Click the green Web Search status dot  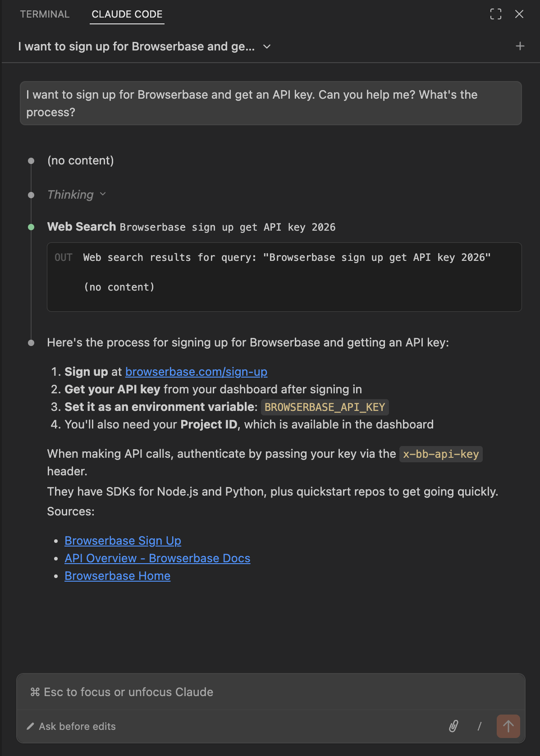coord(31,227)
